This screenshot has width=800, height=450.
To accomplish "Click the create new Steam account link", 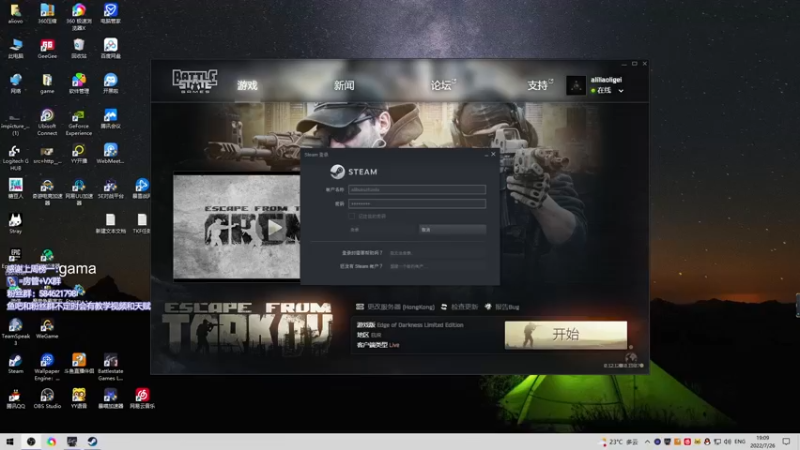I will coord(407,266).
